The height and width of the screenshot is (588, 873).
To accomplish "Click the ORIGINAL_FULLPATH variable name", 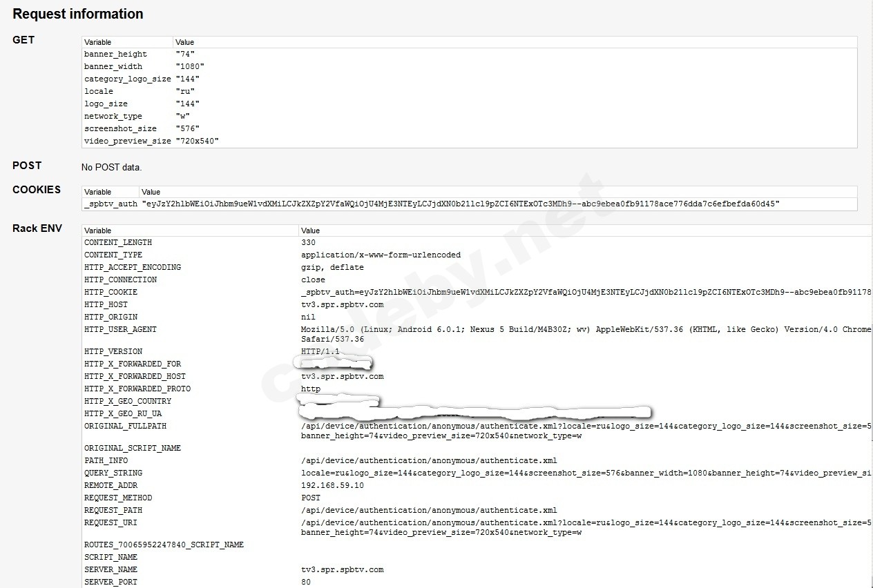I will click(125, 427).
